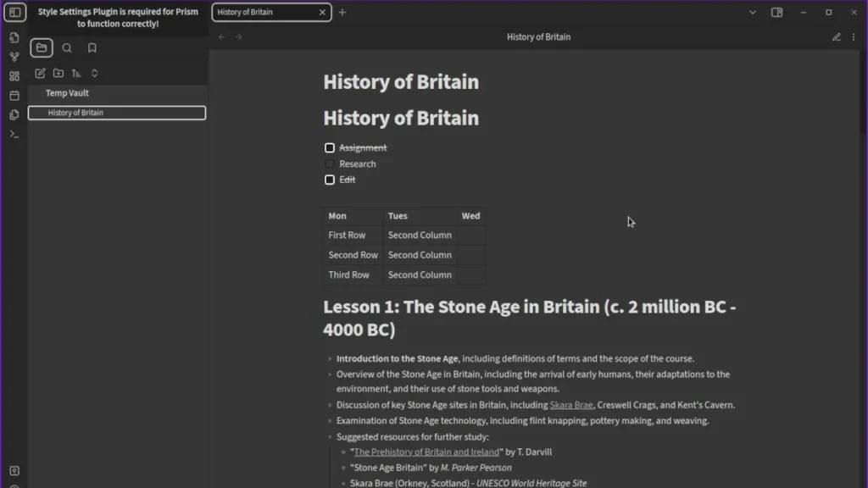Click the note title in header bar
The height and width of the screenshot is (488, 868).
tap(538, 37)
